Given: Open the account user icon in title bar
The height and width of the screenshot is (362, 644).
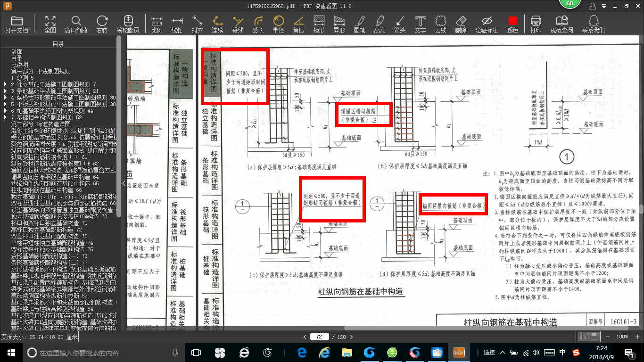Looking at the screenshot, I should click(x=593, y=6).
